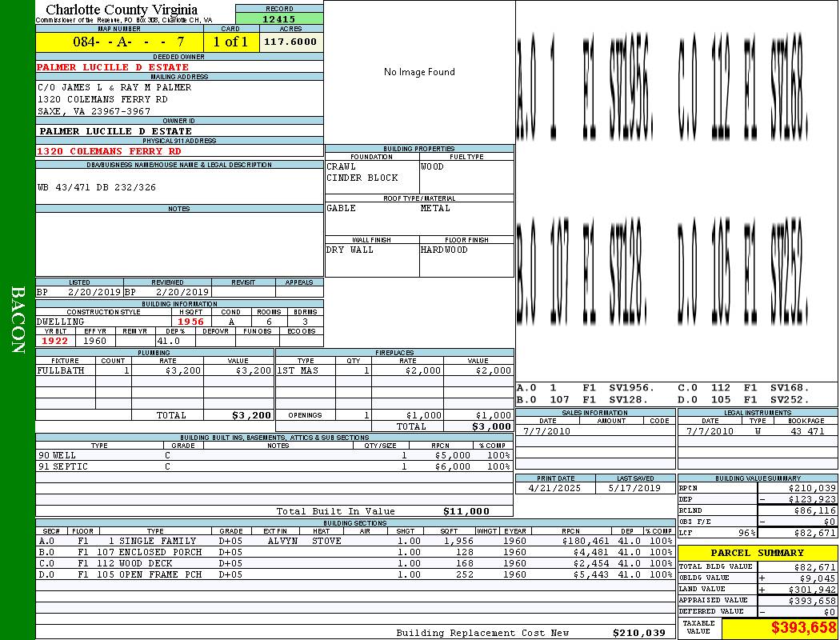The height and width of the screenshot is (640, 840).
Task: Click RCLND value $86,116
Action: click(x=815, y=511)
